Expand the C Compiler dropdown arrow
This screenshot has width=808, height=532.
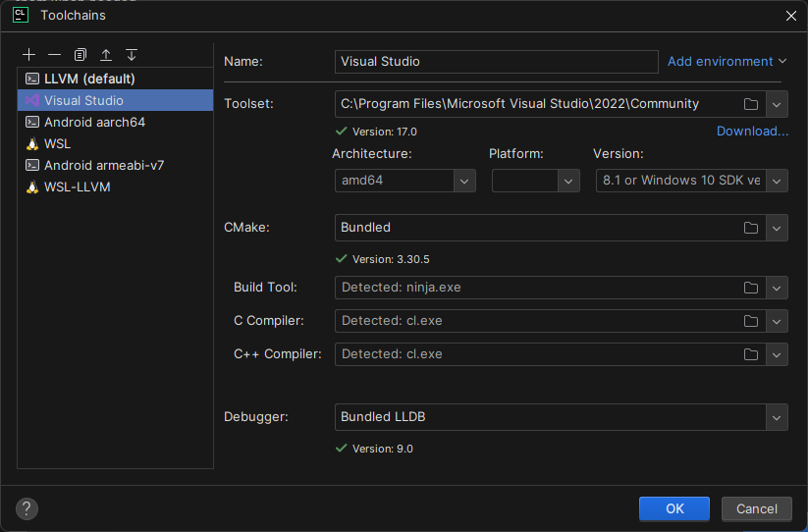coord(777,321)
